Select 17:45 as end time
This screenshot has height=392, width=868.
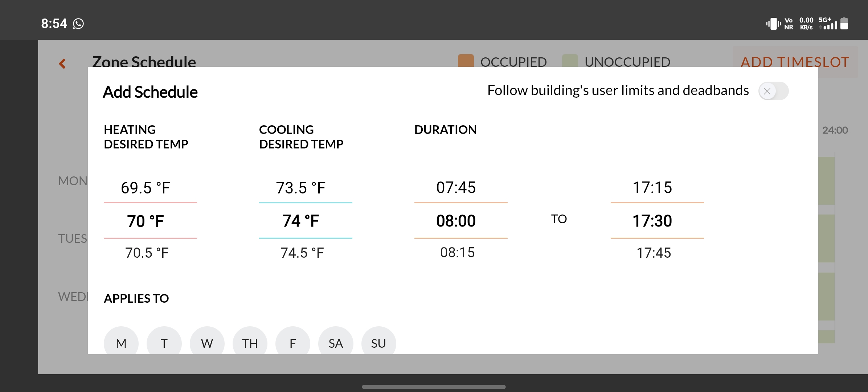pyautogui.click(x=654, y=253)
